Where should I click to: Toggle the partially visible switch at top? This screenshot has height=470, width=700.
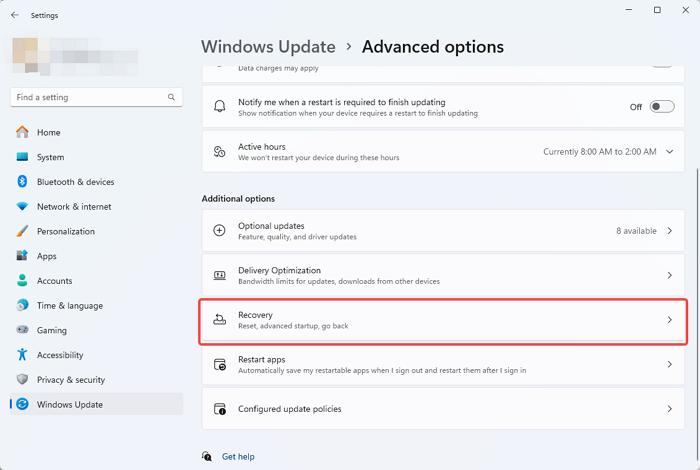(x=661, y=62)
